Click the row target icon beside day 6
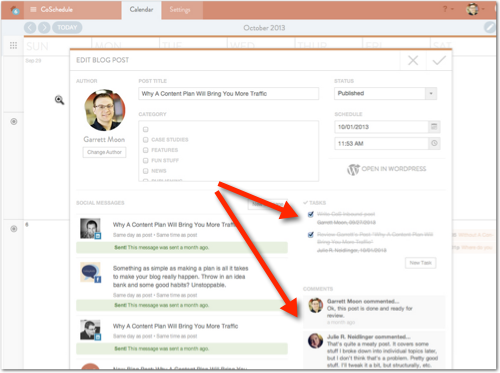Screen dimensions: 500x373 [14, 229]
